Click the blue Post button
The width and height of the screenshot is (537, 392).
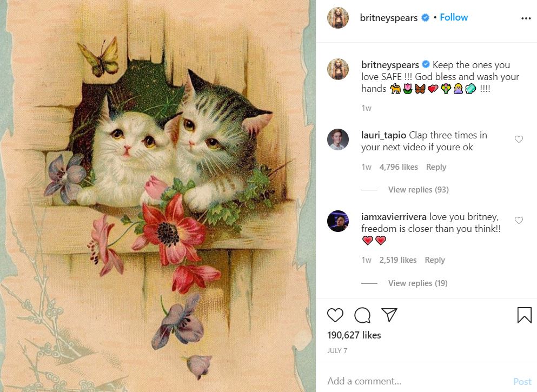[x=522, y=382]
